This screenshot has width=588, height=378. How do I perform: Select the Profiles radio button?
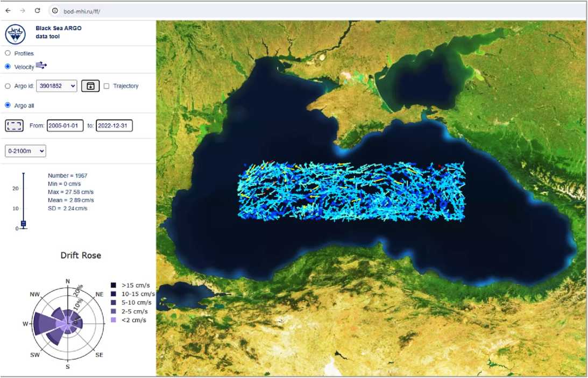(8, 53)
